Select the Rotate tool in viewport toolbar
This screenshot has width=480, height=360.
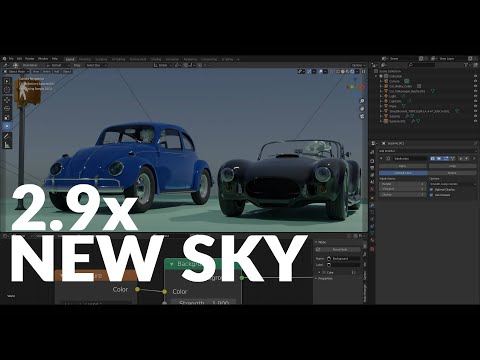pos(7,108)
